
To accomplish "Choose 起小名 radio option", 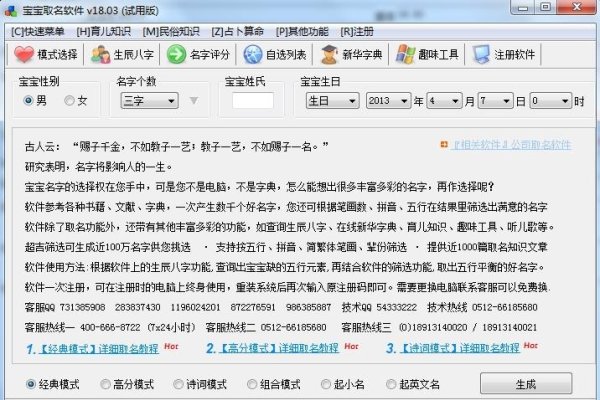I will [x=326, y=384].
